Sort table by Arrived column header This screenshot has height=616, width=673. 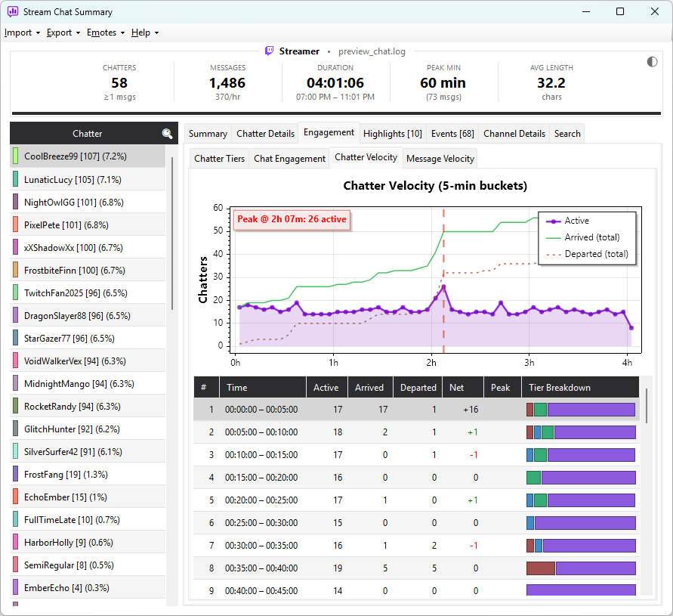click(x=370, y=388)
